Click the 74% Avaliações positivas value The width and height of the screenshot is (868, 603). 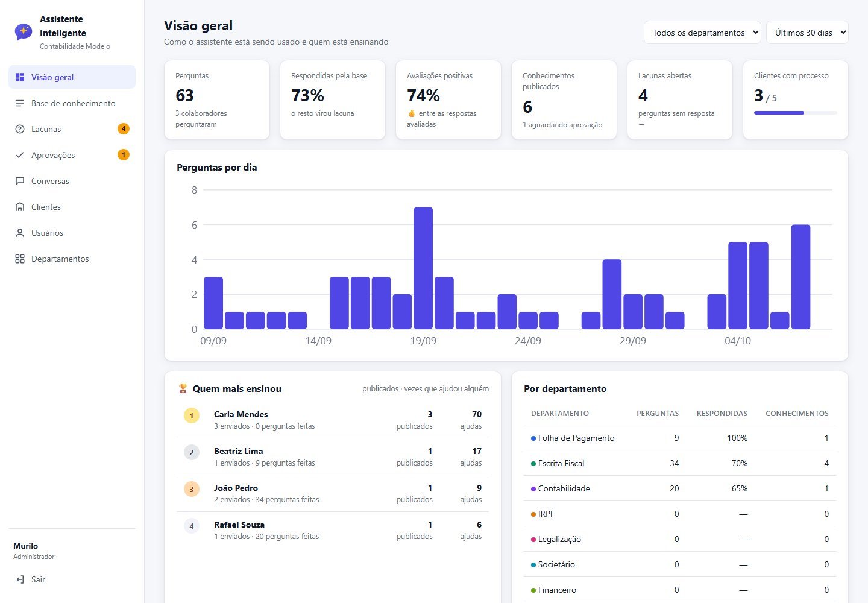click(x=423, y=95)
